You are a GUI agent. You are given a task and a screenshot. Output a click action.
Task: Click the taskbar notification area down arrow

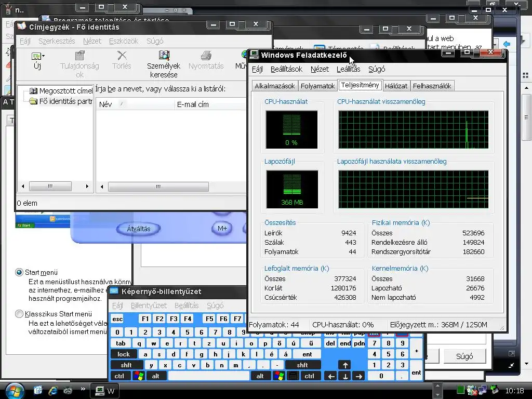[437, 395]
